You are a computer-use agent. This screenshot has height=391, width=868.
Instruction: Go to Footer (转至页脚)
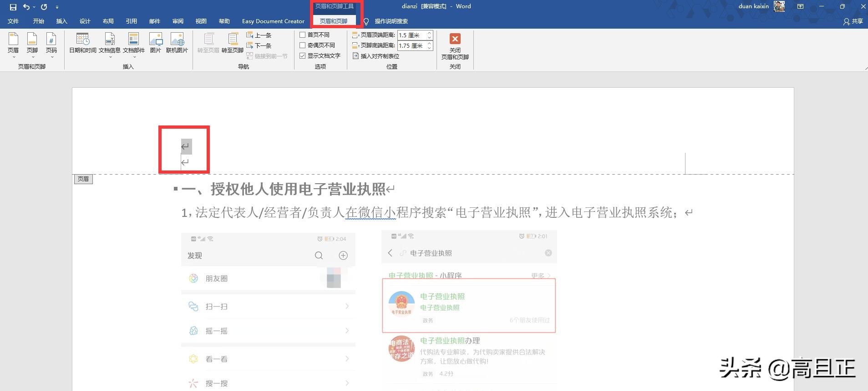click(233, 43)
